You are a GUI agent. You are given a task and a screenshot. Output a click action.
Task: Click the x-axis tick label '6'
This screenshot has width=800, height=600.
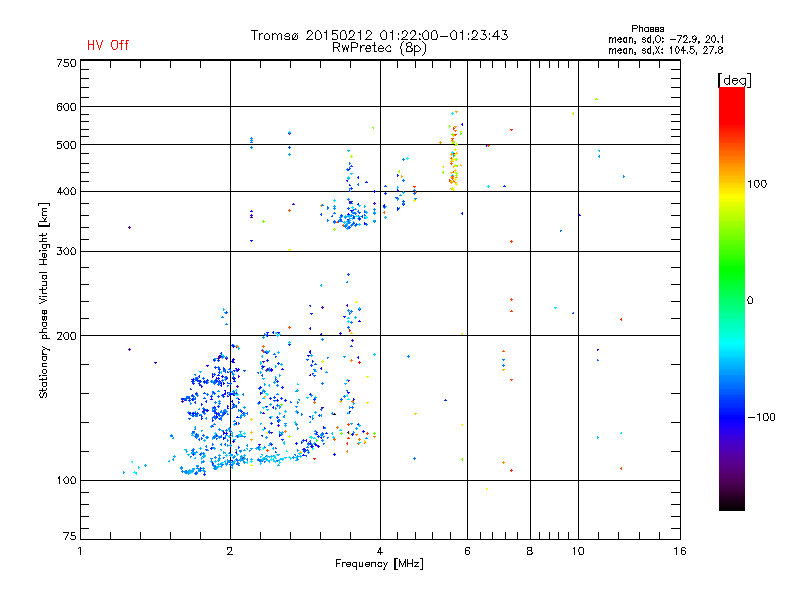pyautogui.click(x=467, y=551)
